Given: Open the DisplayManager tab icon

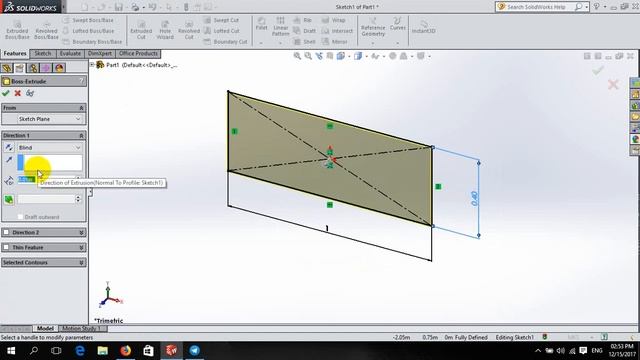Looking at the screenshot, I should pyautogui.click(x=59, y=68).
